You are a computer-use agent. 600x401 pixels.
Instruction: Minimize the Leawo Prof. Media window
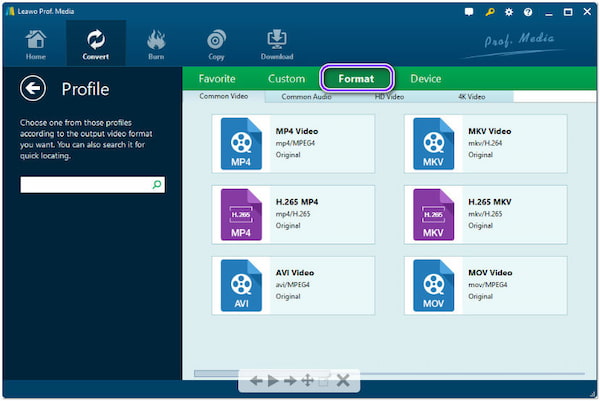pyautogui.click(x=549, y=13)
